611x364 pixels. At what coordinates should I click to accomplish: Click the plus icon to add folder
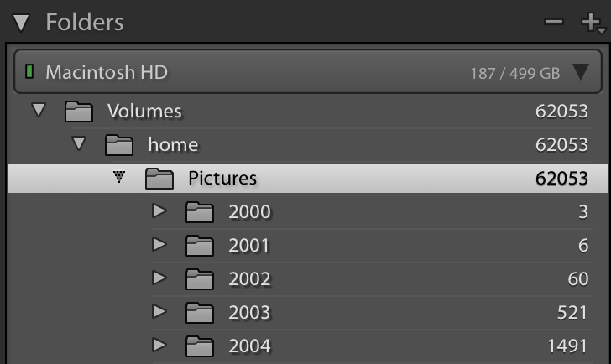tap(591, 23)
